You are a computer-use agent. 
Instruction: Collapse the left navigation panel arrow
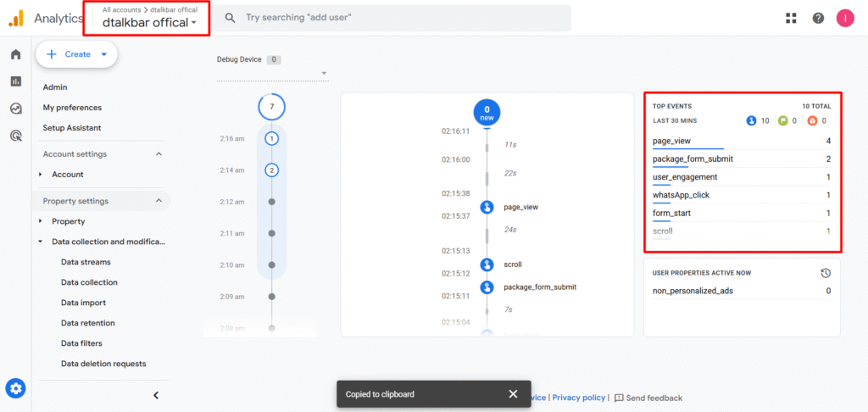click(x=155, y=395)
